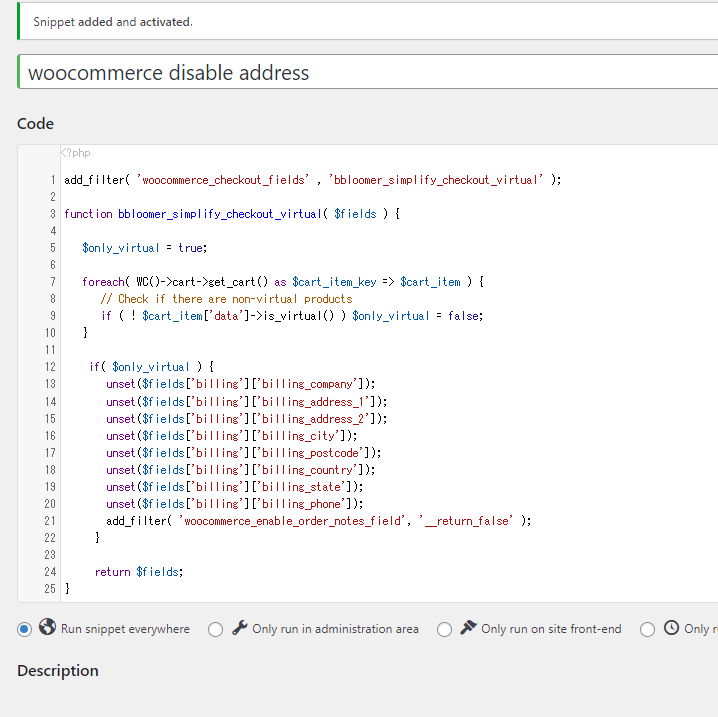Screen dimensions: 718x717
Task: Select the 'Only run on site front-end' radio button
Action: (444, 629)
